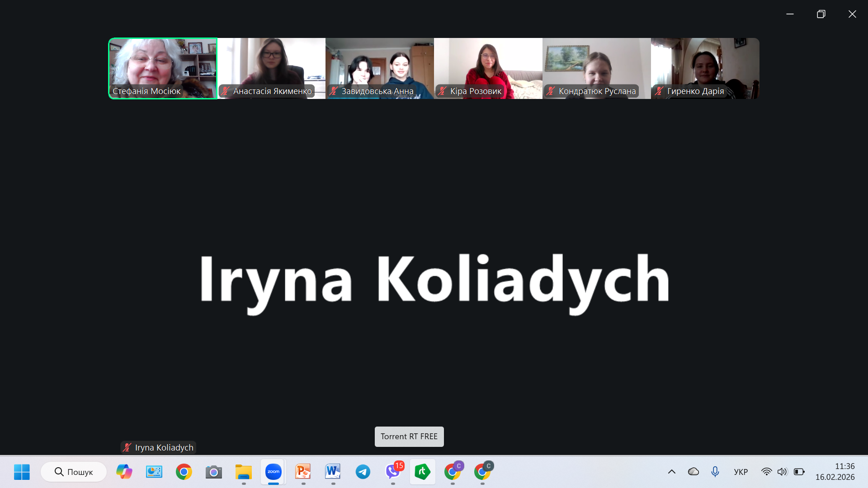Open Viber with 15 notifications
Viewport: 868px width, 488px height.
392,472
